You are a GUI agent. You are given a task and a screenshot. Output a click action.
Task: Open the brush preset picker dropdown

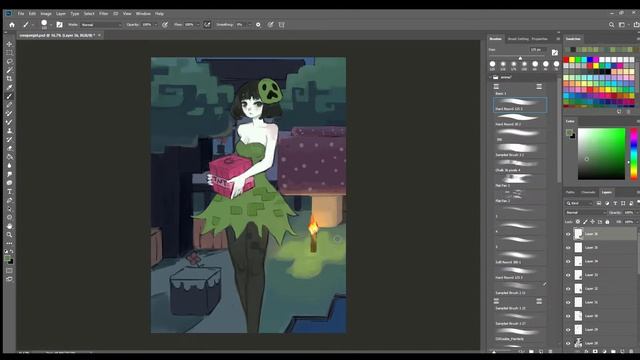click(x=51, y=25)
